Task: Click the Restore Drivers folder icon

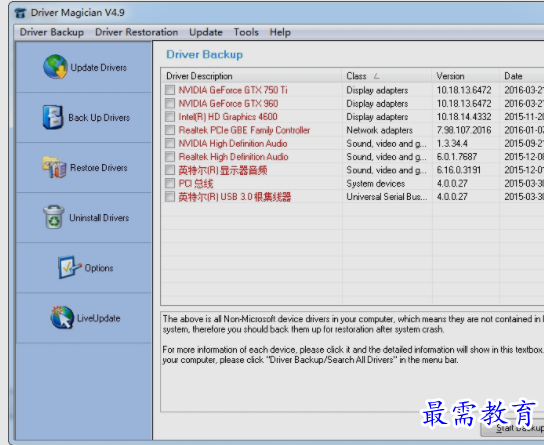Action: pyautogui.click(x=54, y=167)
